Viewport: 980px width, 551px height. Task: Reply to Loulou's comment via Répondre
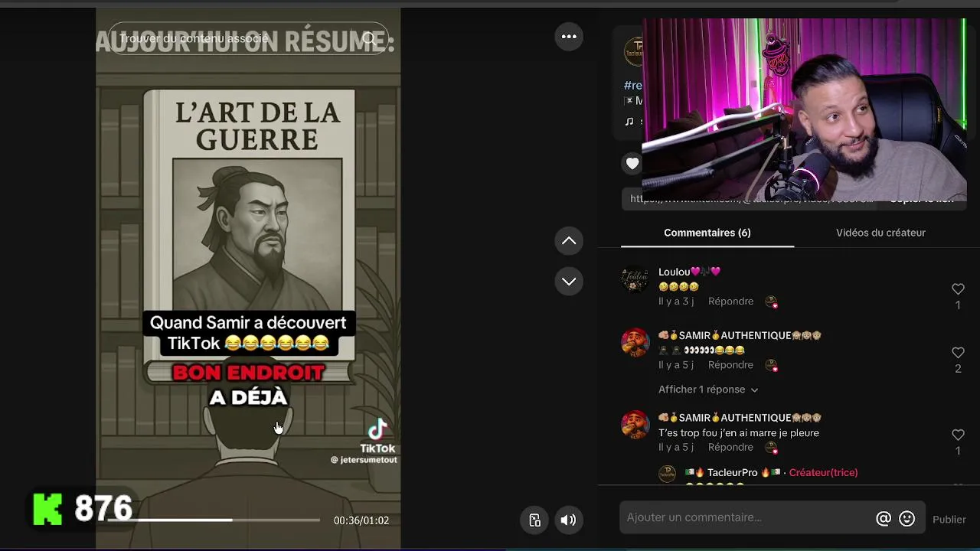point(730,302)
